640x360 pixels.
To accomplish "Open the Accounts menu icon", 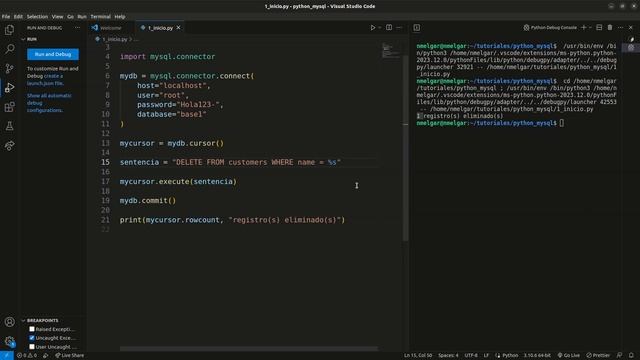I will [9, 322].
